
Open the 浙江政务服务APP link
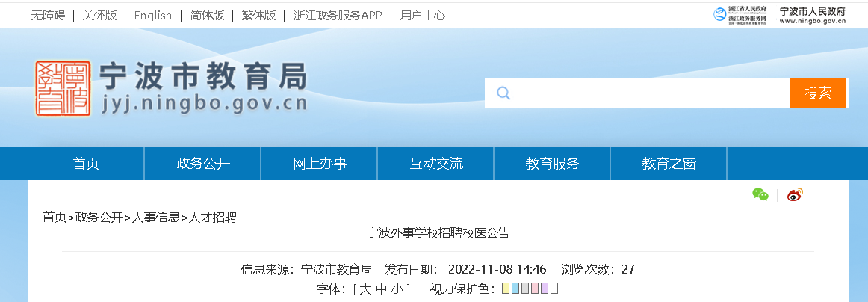point(338,16)
